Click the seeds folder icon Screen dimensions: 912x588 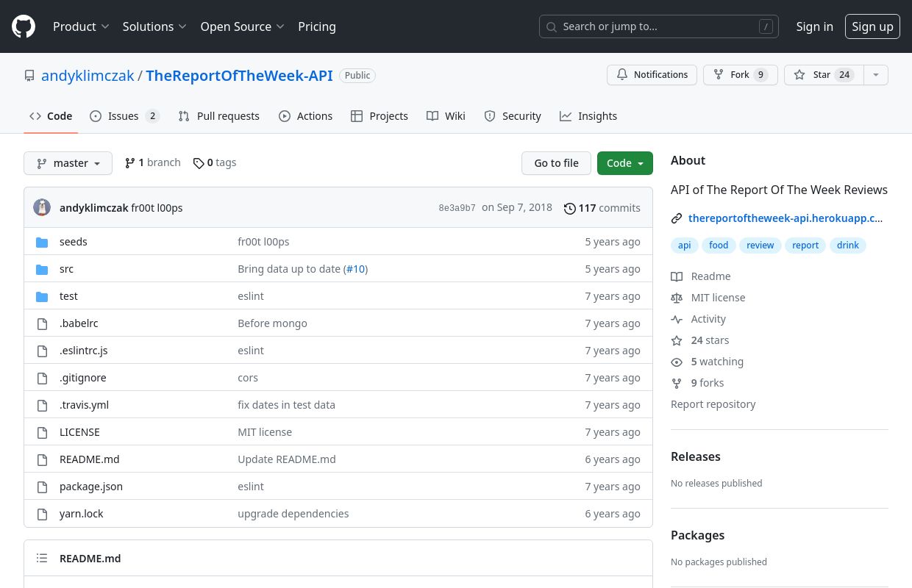(x=42, y=242)
